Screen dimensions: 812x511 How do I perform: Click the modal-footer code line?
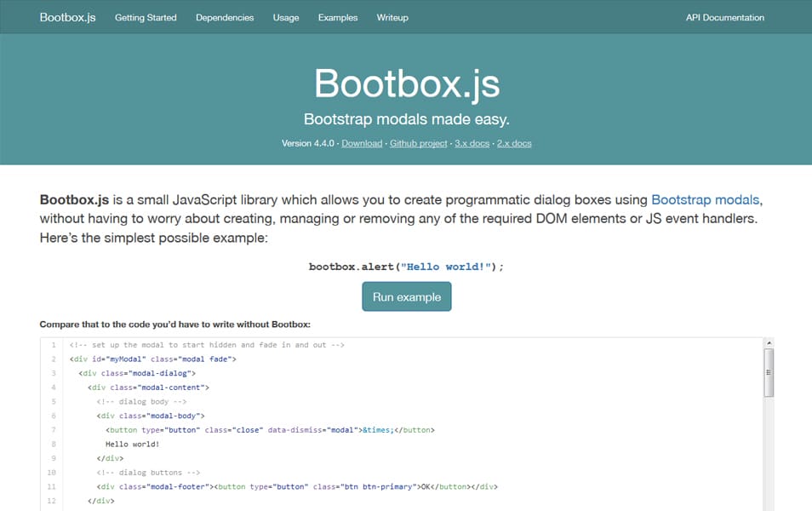[297, 486]
